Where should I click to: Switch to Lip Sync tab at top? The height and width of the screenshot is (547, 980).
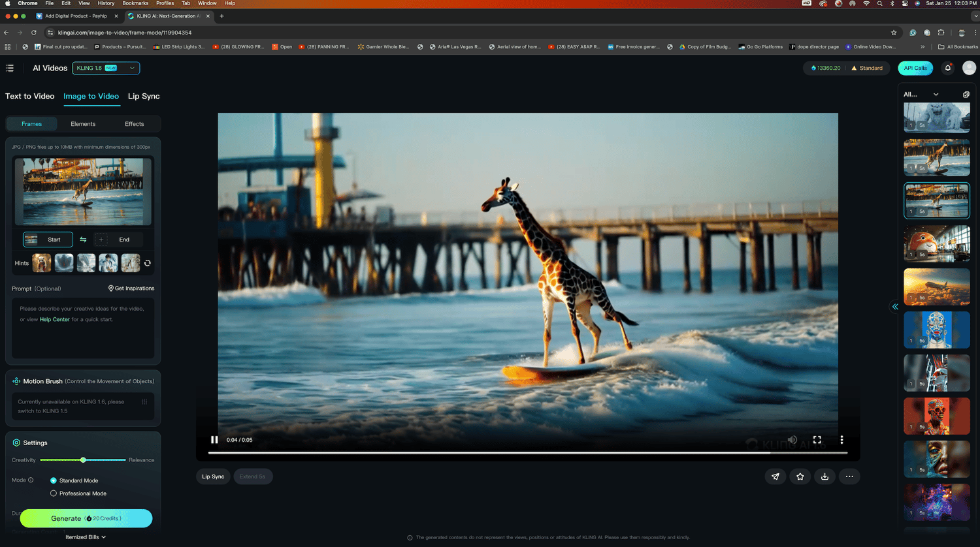[x=144, y=96]
